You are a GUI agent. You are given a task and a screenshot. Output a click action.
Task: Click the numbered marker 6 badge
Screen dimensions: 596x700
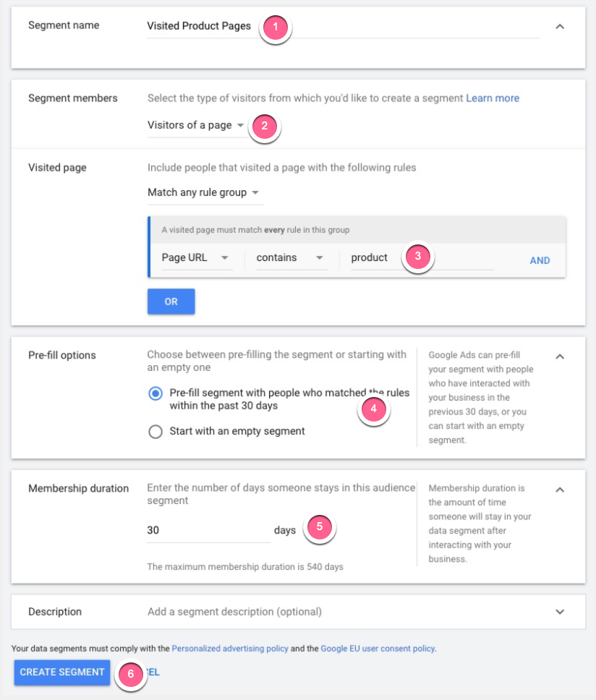pyautogui.click(x=130, y=673)
